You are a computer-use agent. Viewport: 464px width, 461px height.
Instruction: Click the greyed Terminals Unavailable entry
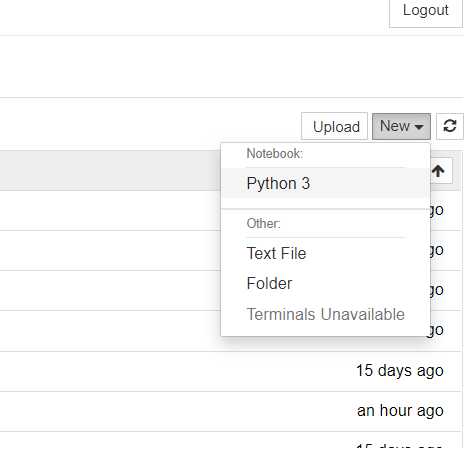(x=325, y=314)
